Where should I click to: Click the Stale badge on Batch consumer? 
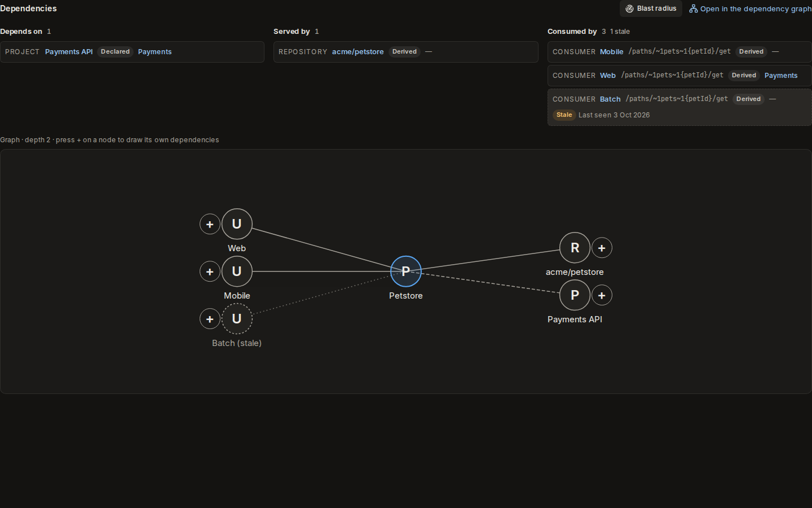click(x=564, y=115)
